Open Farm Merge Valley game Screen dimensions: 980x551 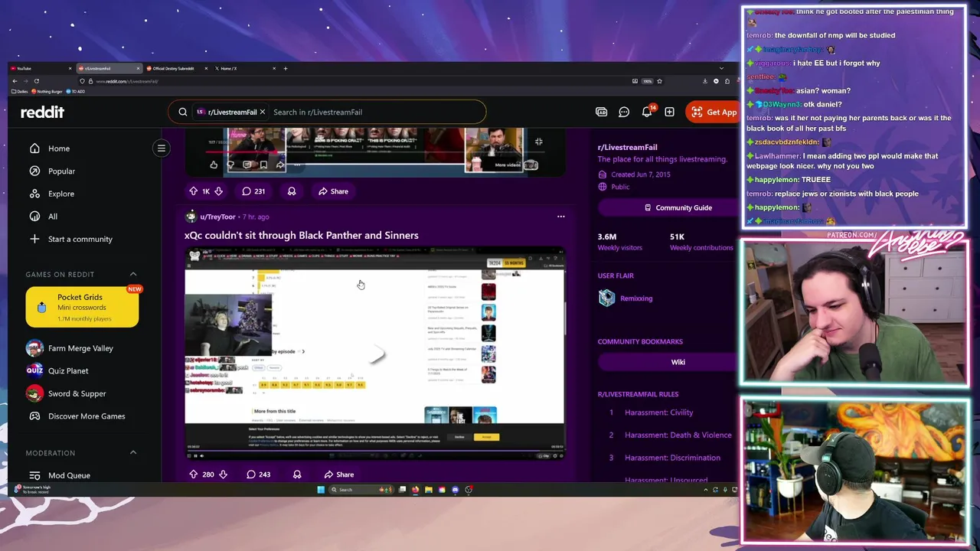[x=80, y=348]
